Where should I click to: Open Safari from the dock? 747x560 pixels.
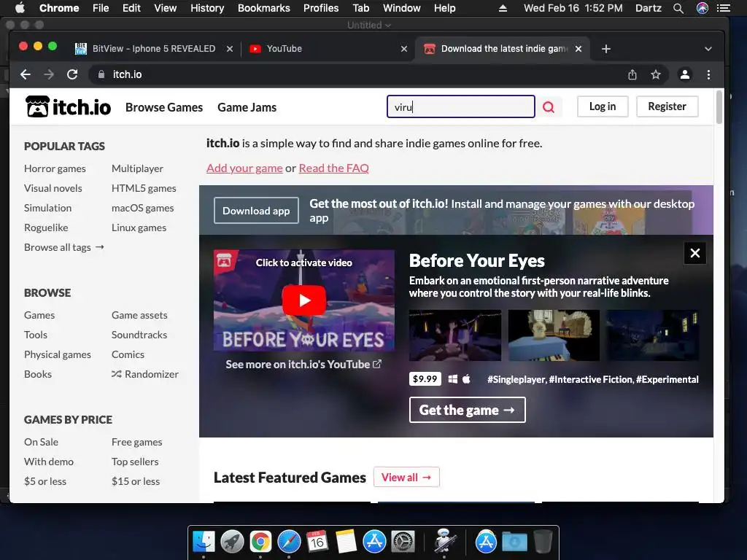[x=289, y=542]
